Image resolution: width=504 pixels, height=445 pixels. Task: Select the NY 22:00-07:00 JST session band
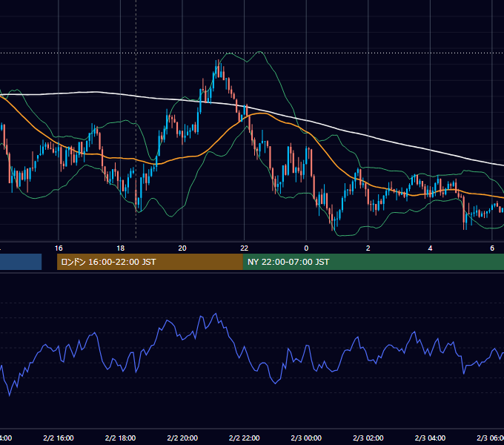(x=373, y=262)
